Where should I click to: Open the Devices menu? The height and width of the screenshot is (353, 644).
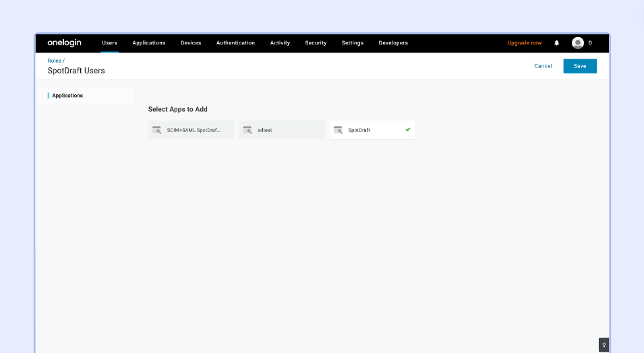(x=191, y=42)
